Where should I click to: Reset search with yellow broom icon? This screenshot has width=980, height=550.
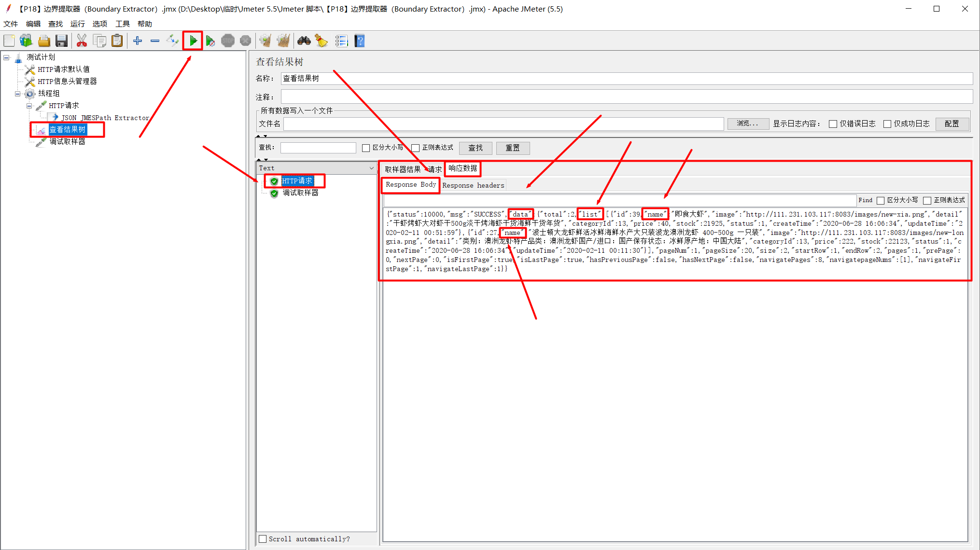(x=322, y=41)
